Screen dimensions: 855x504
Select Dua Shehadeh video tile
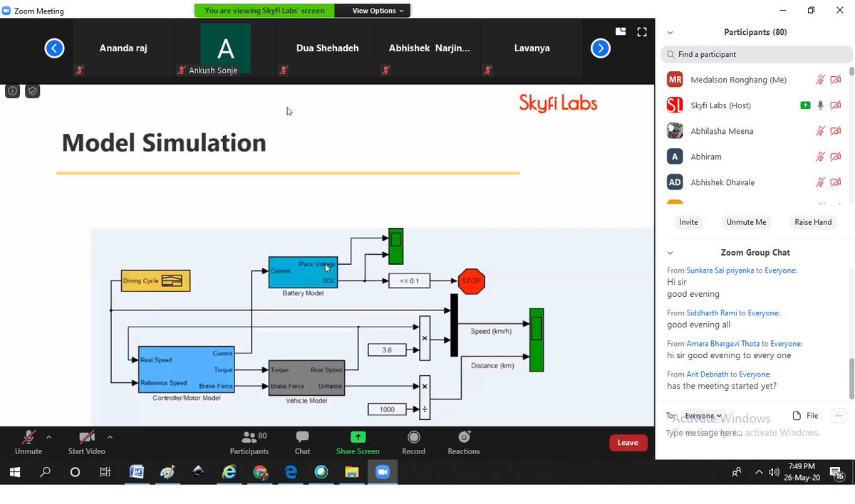click(x=327, y=48)
